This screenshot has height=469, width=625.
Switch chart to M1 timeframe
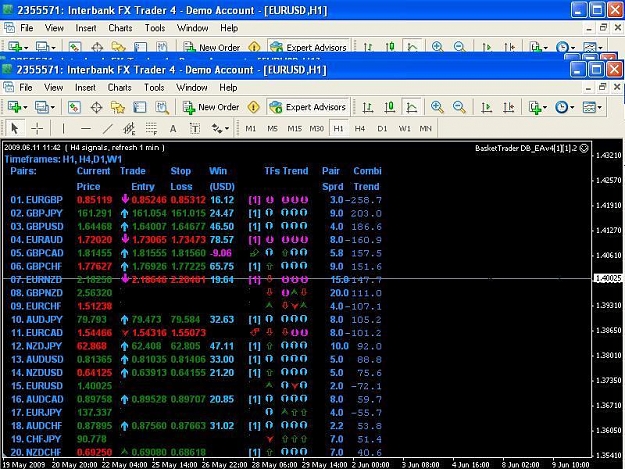(250, 129)
